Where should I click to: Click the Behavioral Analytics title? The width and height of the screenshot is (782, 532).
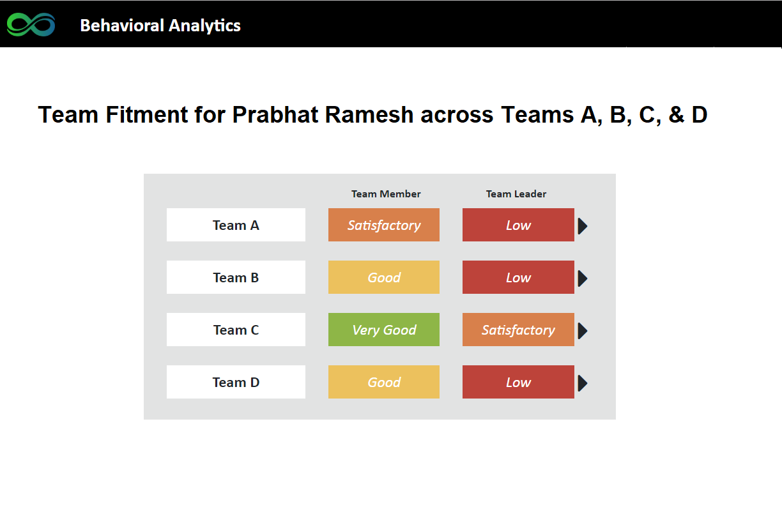(x=160, y=26)
